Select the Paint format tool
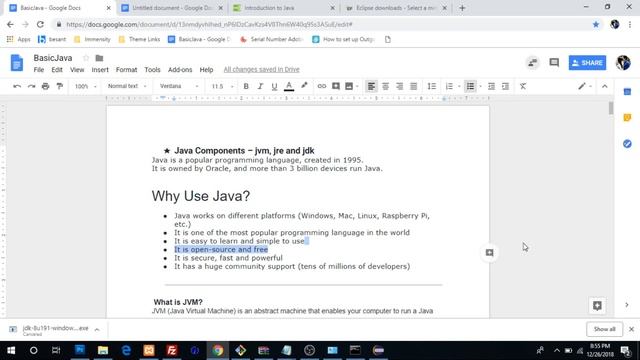Image resolution: width=640 pixels, height=360 pixels. tap(60, 86)
